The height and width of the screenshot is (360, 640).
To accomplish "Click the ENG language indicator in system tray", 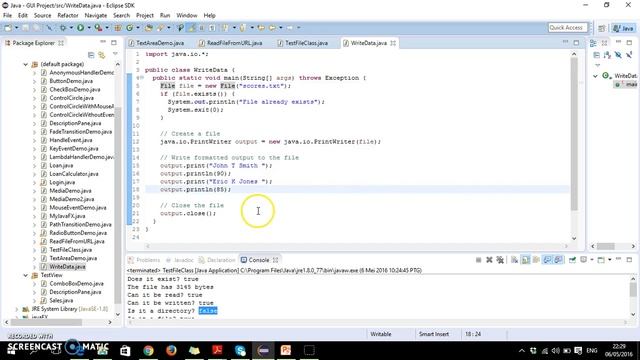I will [x=591, y=351].
